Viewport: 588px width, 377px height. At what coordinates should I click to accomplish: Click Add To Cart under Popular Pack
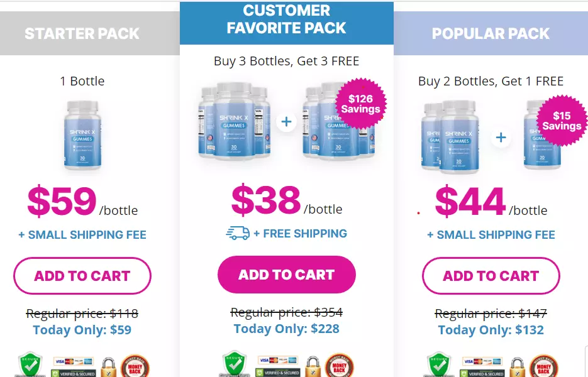[491, 276]
